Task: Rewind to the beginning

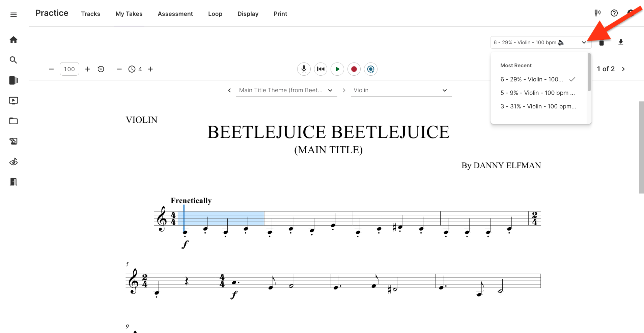Action: click(320, 69)
